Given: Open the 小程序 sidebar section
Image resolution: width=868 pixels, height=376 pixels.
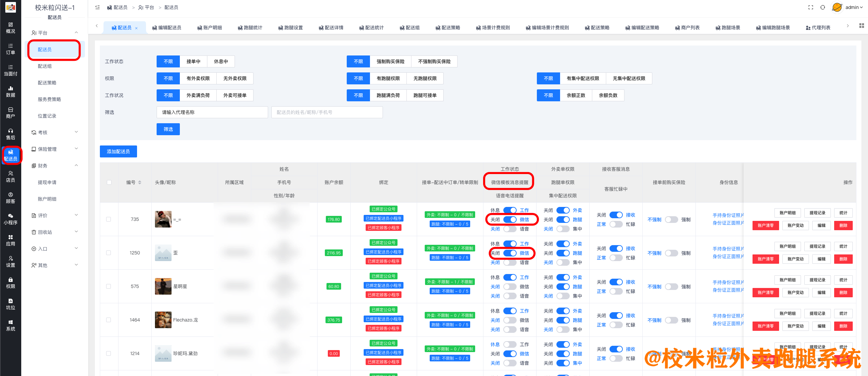Looking at the screenshot, I should click(10, 219).
